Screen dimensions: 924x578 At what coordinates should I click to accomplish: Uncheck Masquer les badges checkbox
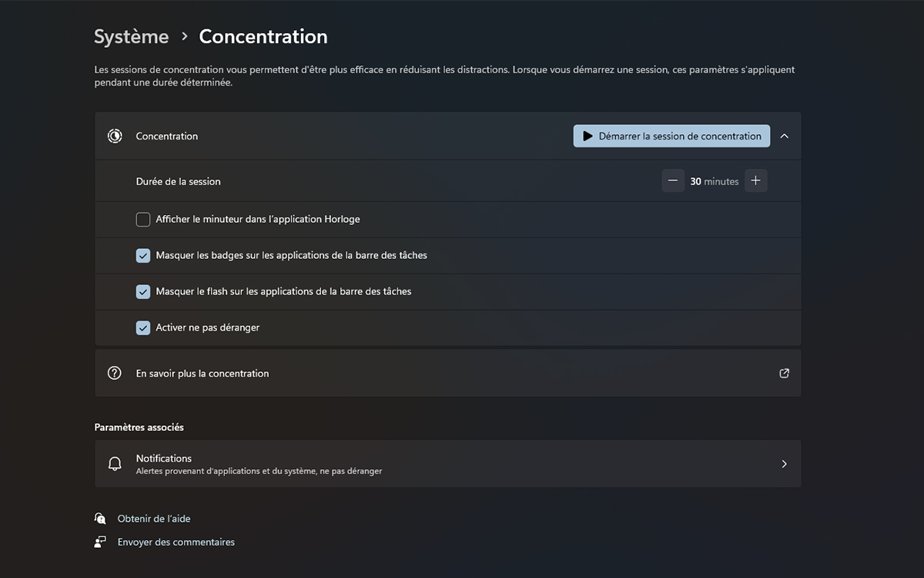tap(143, 255)
